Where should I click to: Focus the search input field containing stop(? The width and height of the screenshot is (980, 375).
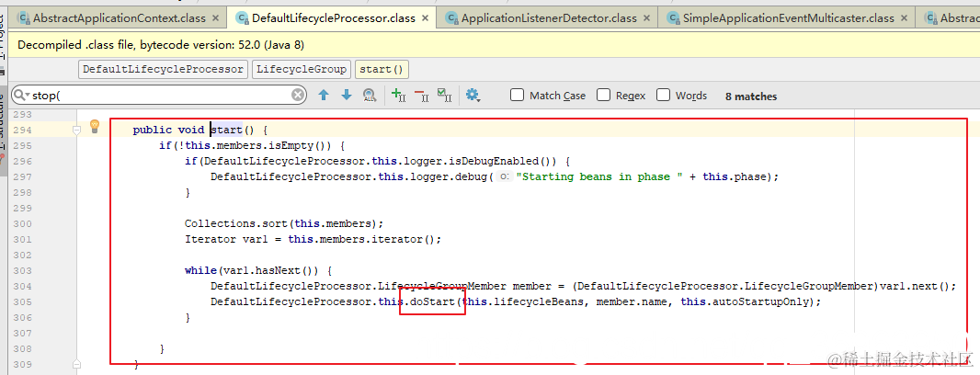coord(159,95)
